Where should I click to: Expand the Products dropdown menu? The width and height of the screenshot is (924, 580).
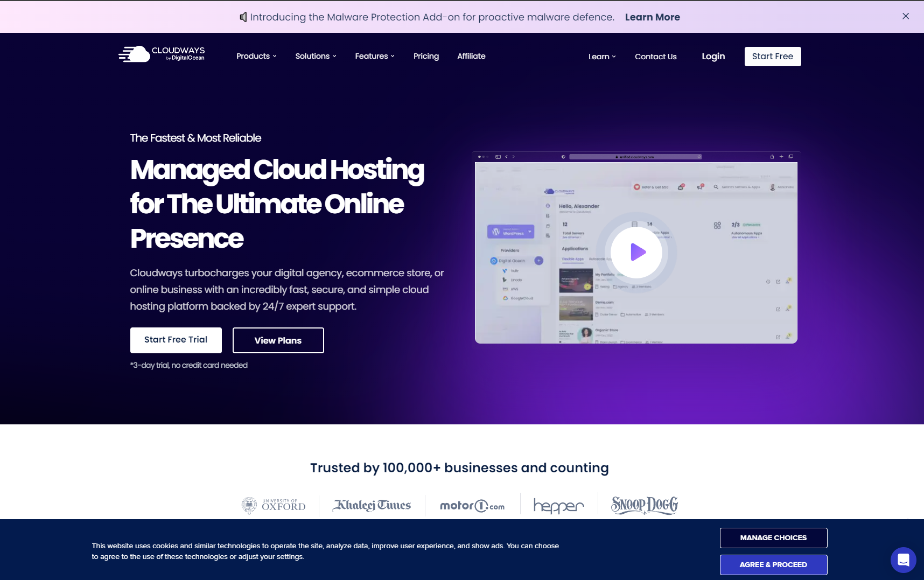click(x=256, y=56)
